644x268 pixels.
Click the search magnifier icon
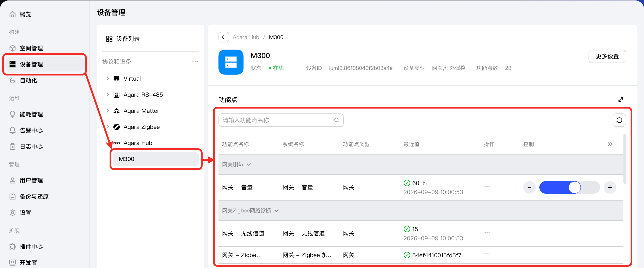pos(337,120)
